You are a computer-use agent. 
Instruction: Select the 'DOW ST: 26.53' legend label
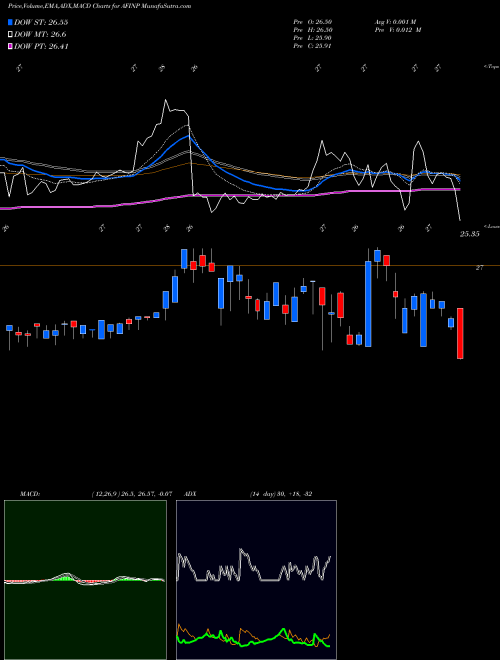tap(41, 22)
